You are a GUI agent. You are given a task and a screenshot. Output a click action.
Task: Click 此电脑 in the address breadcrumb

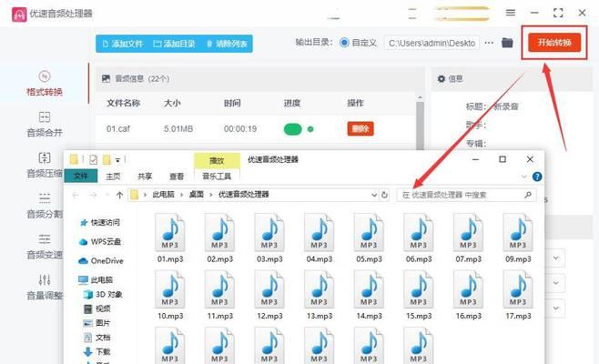163,195
